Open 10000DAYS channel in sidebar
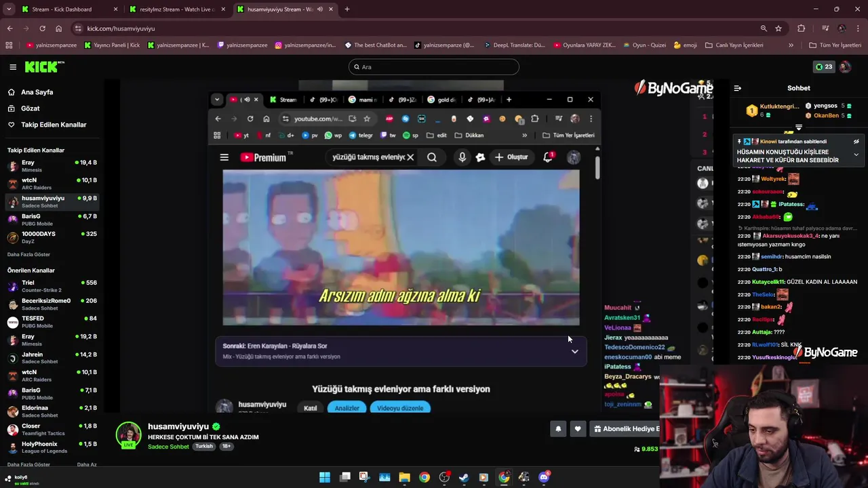This screenshot has height=488, width=868. click(x=52, y=237)
